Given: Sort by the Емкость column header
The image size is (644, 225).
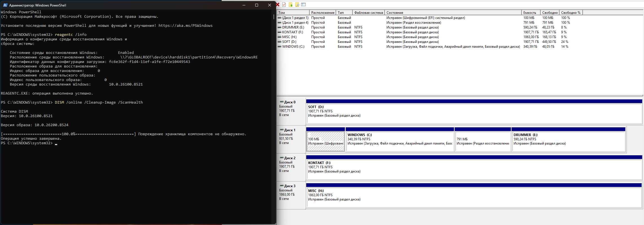Looking at the screenshot, I should point(531,13).
